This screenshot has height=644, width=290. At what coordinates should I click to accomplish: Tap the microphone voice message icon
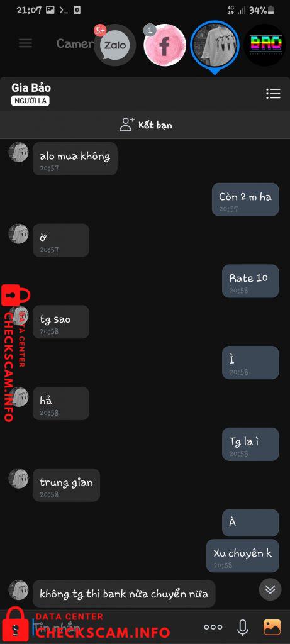pyautogui.click(x=243, y=627)
